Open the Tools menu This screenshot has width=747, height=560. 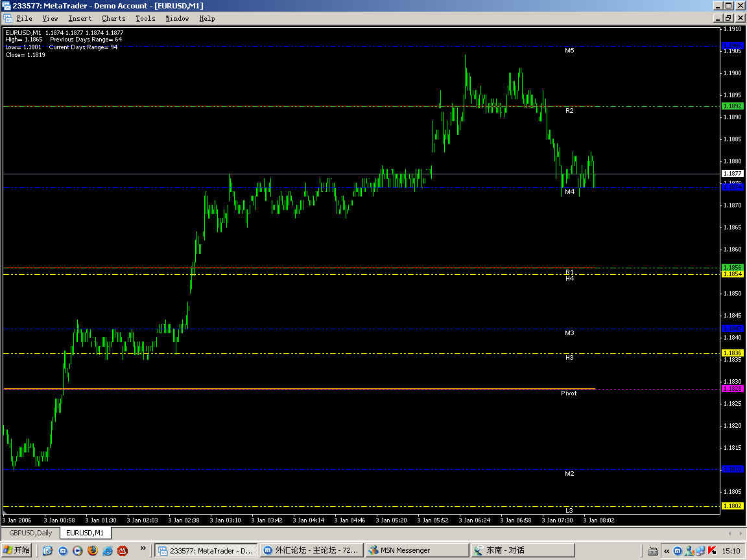pyautogui.click(x=145, y=18)
